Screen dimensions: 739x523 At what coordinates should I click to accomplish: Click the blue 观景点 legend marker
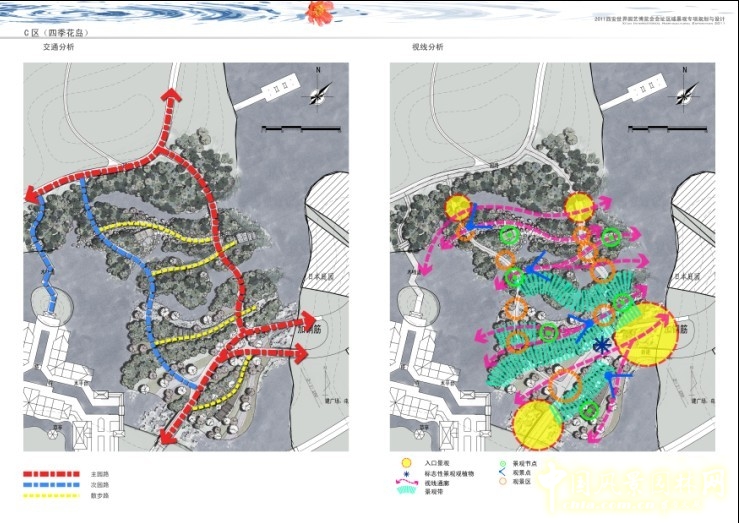(x=502, y=474)
